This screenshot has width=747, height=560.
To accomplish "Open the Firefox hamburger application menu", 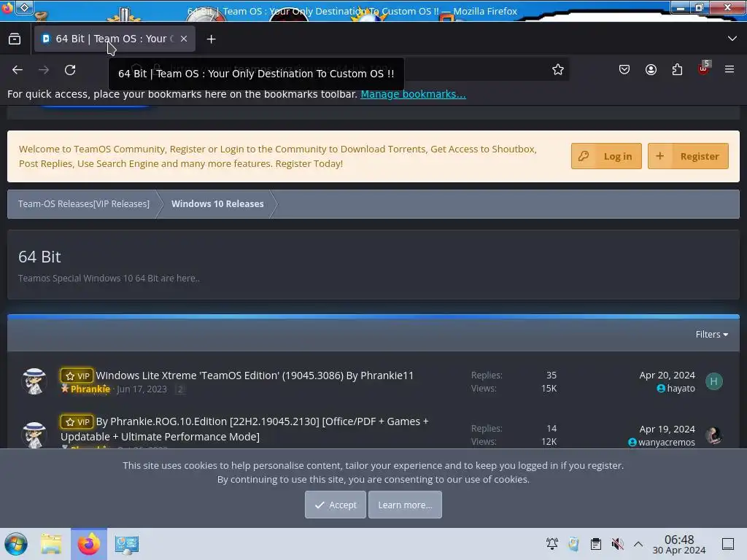I will pyautogui.click(x=729, y=69).
